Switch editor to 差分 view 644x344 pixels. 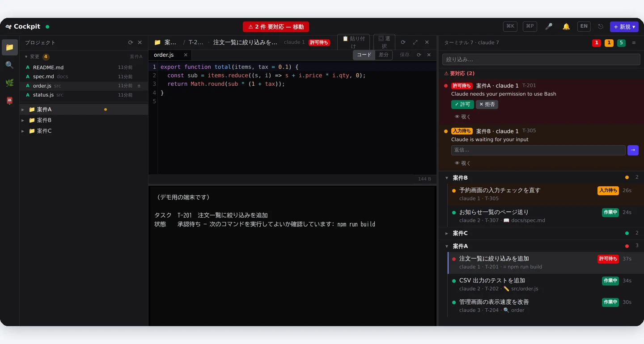(384, 55)
